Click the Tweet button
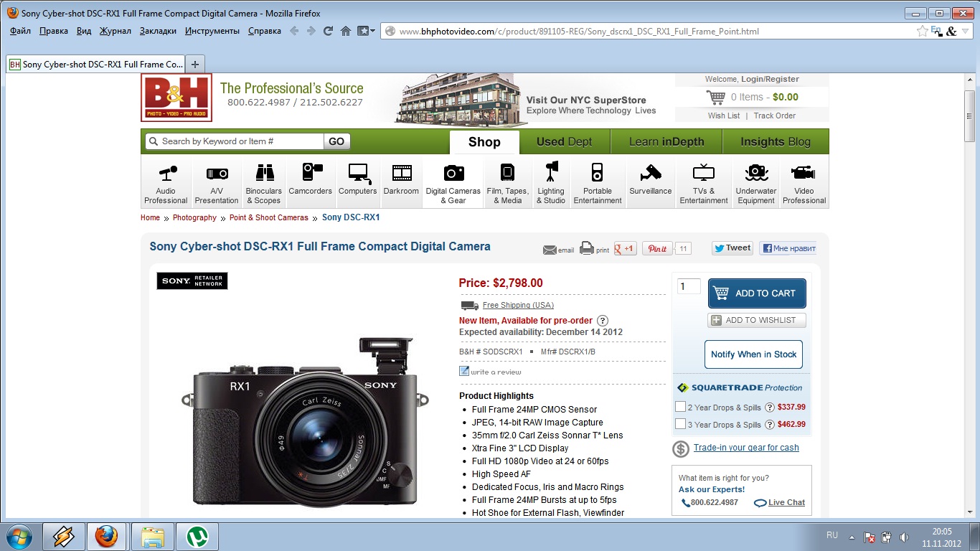 point(732,248)
